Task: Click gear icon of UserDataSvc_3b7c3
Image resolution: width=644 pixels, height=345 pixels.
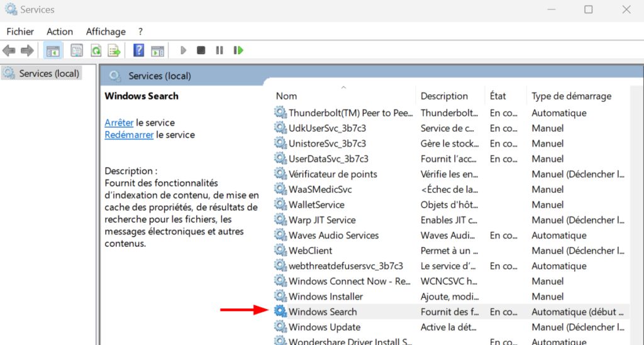Action: [x=280, y=158]
